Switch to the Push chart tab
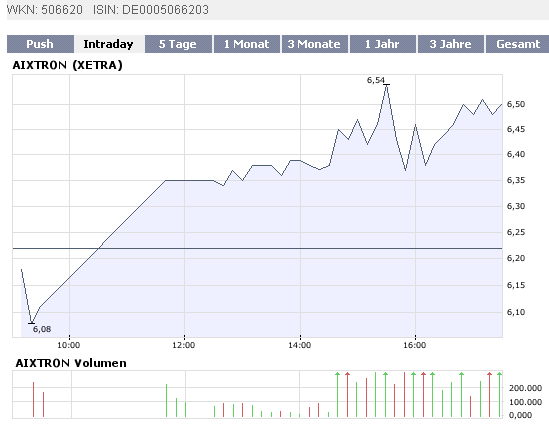The image size is (549, 425). click(x=40, y=44)
